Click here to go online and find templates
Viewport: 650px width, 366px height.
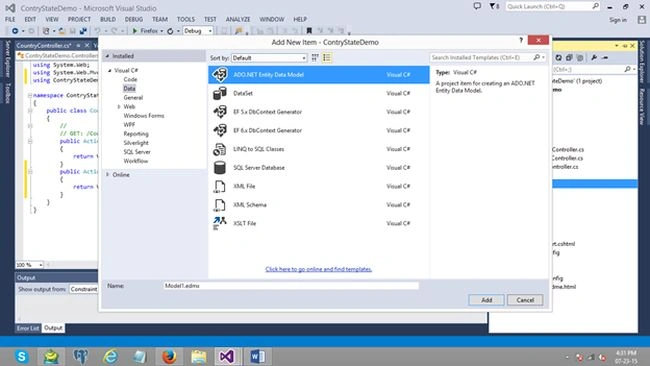click(318, 269)
